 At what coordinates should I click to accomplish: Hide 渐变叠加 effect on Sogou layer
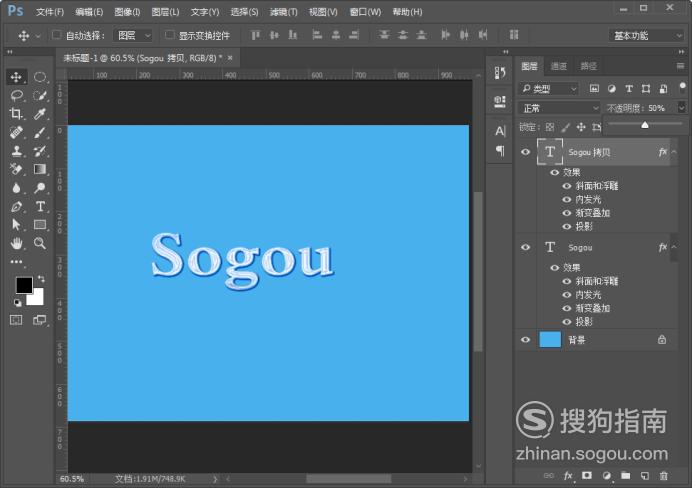(x=567, y=308)
